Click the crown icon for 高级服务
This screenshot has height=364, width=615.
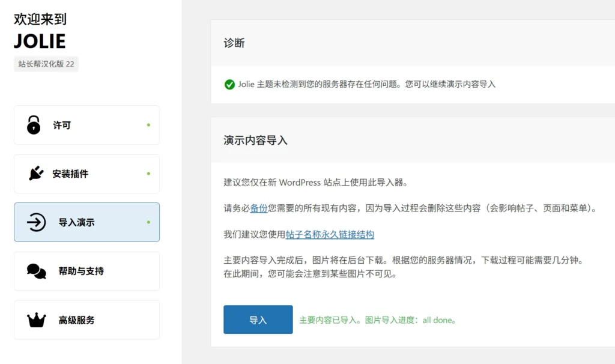[36, 320]
